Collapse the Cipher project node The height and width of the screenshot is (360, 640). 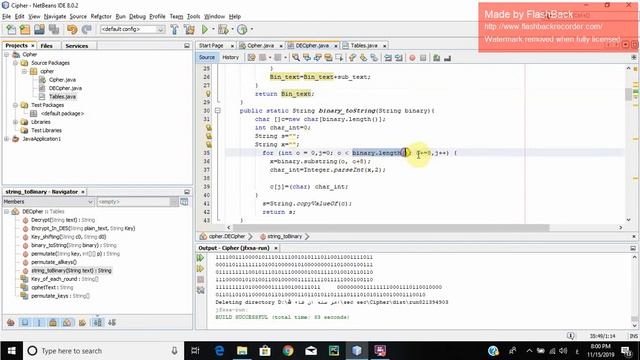click(x=7, y=54)
